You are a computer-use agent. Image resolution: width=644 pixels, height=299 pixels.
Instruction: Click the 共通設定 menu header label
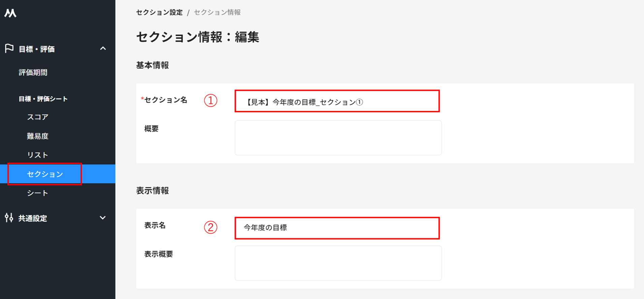click(33, 218)
